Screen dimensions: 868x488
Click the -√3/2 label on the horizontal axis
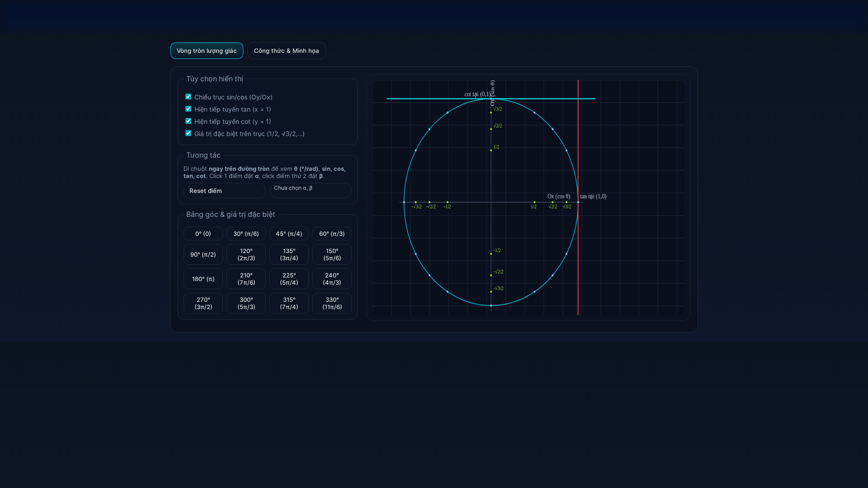416,206
